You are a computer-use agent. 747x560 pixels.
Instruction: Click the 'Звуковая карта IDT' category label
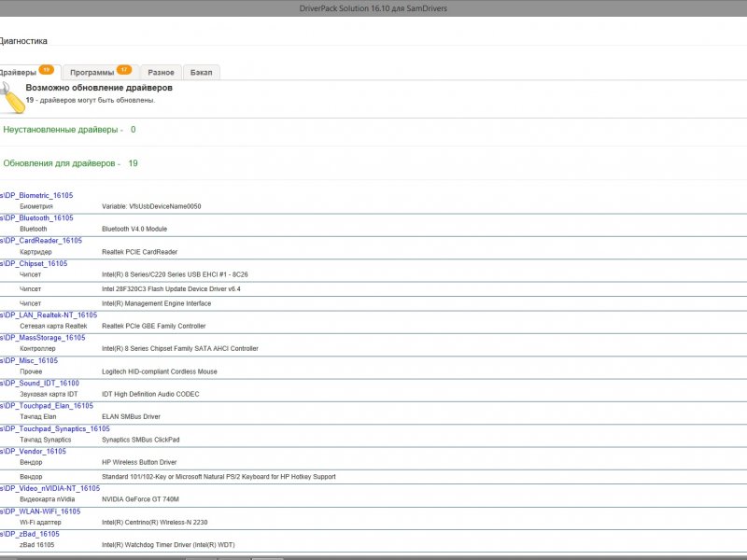[x=49, y=394]
